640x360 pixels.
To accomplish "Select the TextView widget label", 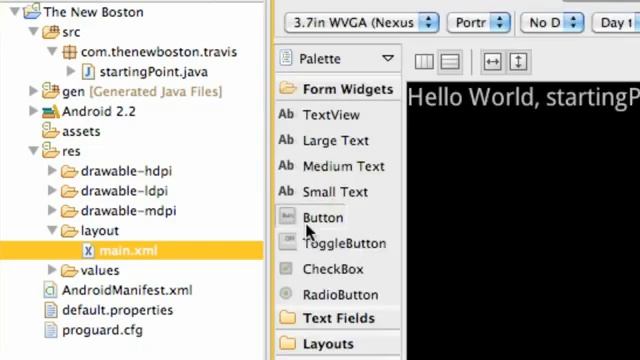I will click(331, 115).
